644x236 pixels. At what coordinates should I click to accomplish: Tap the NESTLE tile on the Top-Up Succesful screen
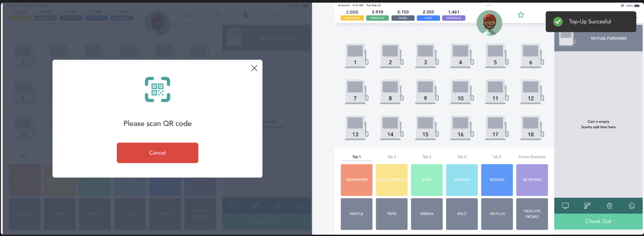(x=356, y=214)
